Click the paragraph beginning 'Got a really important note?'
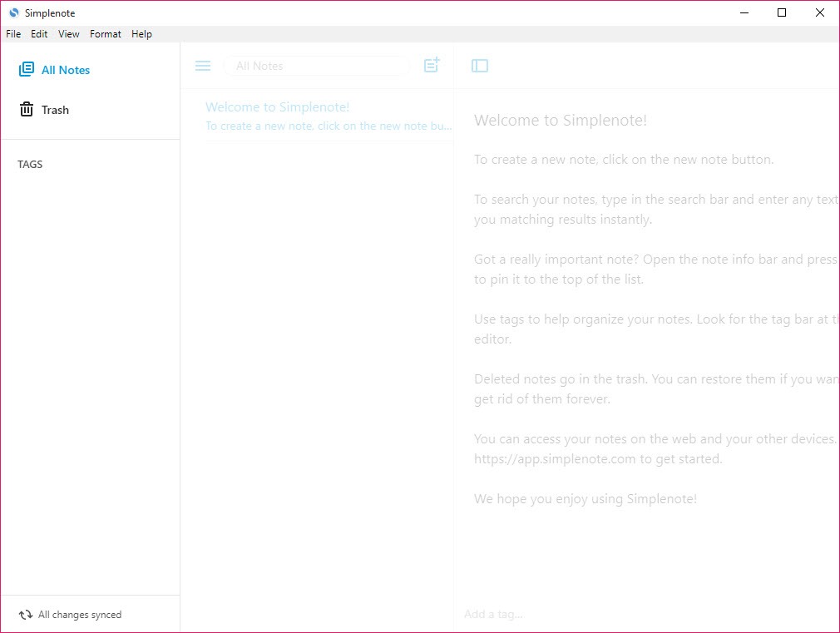 (656, 269)
